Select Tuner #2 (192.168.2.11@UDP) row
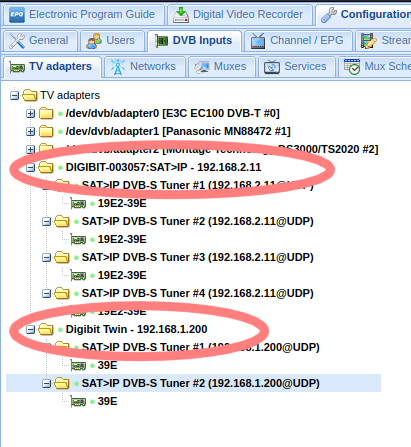 tap(198, 221)
